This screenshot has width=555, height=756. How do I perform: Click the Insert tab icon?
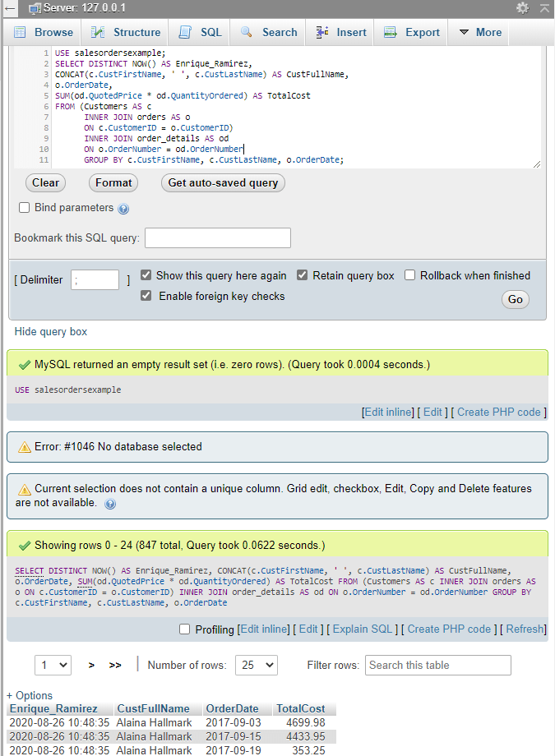pyautogui.click(x=322, y=32)
